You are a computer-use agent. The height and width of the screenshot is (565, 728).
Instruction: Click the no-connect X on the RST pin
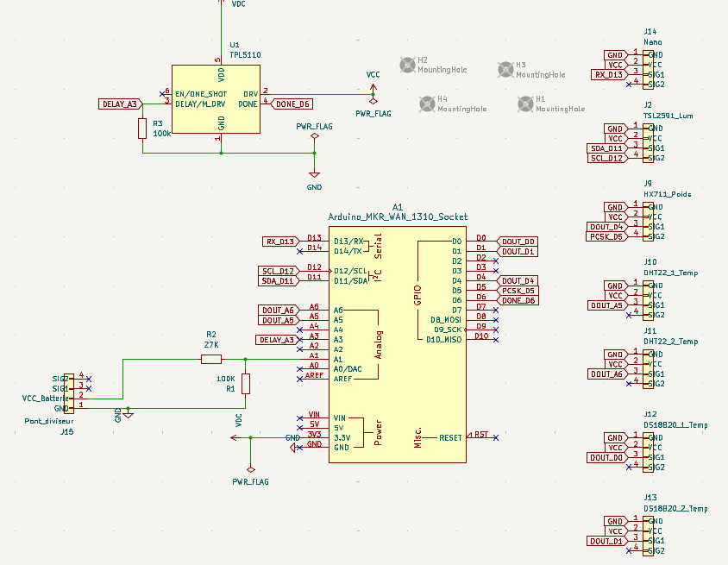point(496,437)
